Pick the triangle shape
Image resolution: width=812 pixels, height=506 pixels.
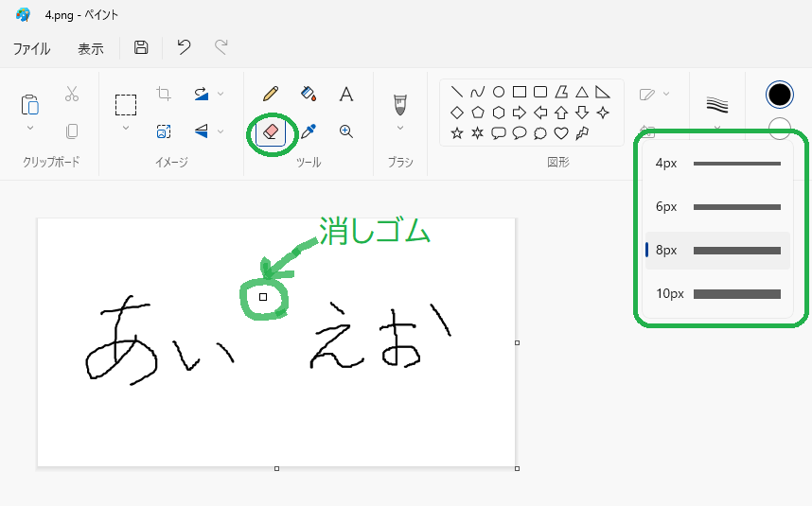coord(582,92)
